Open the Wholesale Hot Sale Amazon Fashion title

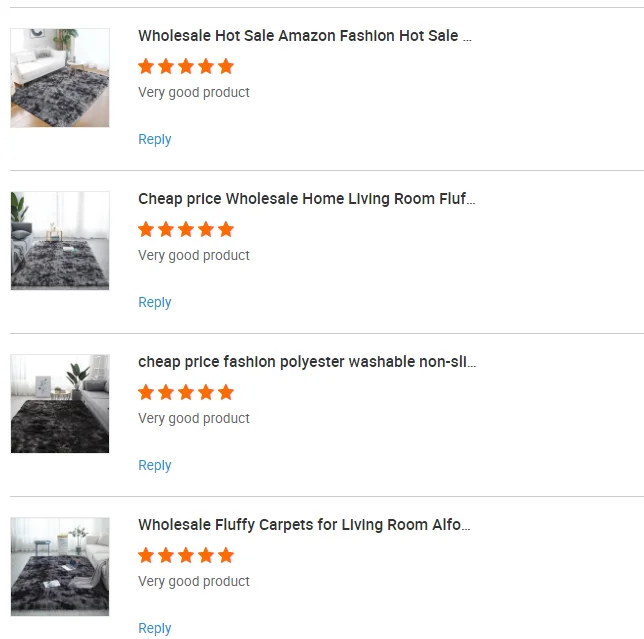[x=304, y=36]
